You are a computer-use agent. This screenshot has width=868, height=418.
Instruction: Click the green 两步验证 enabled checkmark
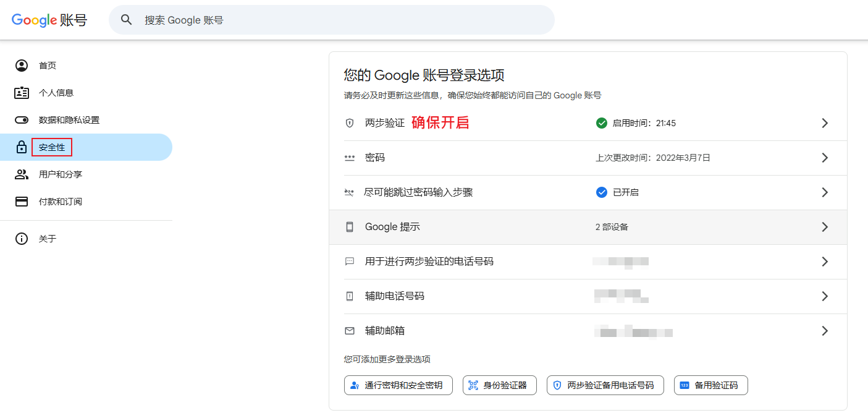(602, 123)
